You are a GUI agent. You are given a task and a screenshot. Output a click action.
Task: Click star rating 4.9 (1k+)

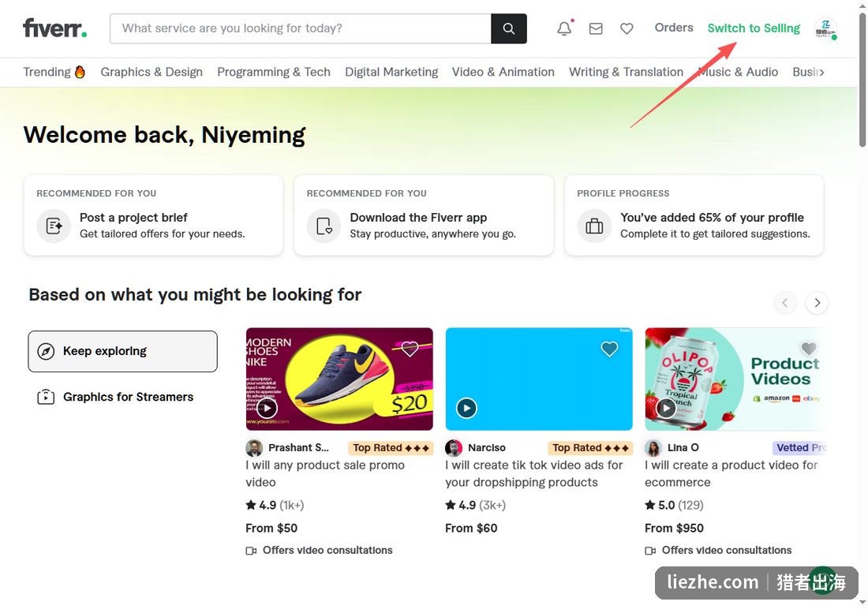click(275, 505)
